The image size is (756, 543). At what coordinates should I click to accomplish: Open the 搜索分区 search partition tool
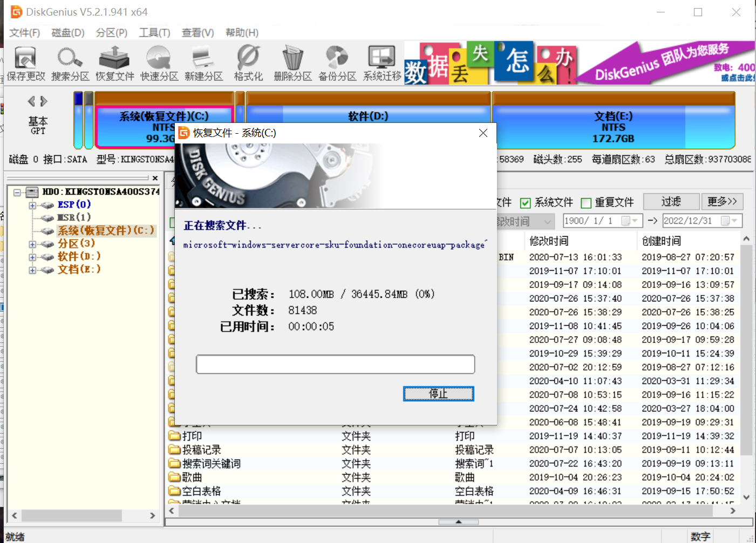[x=70, y=63]
